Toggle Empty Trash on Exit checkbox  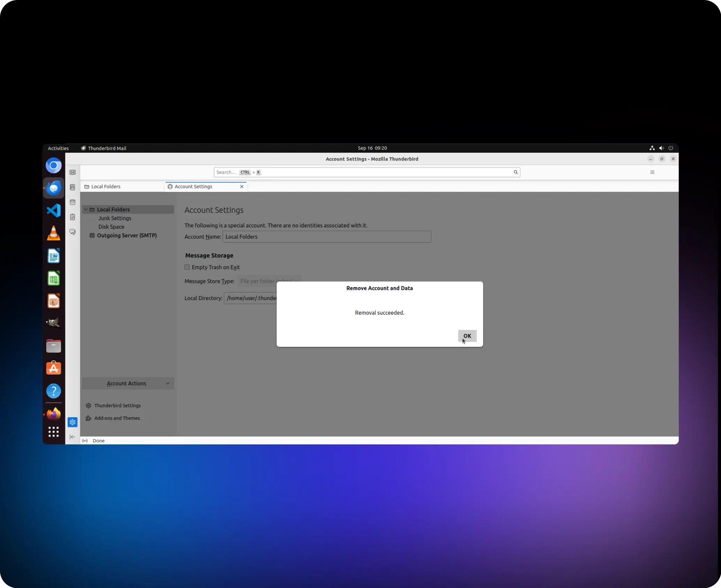tap(187, 267)
